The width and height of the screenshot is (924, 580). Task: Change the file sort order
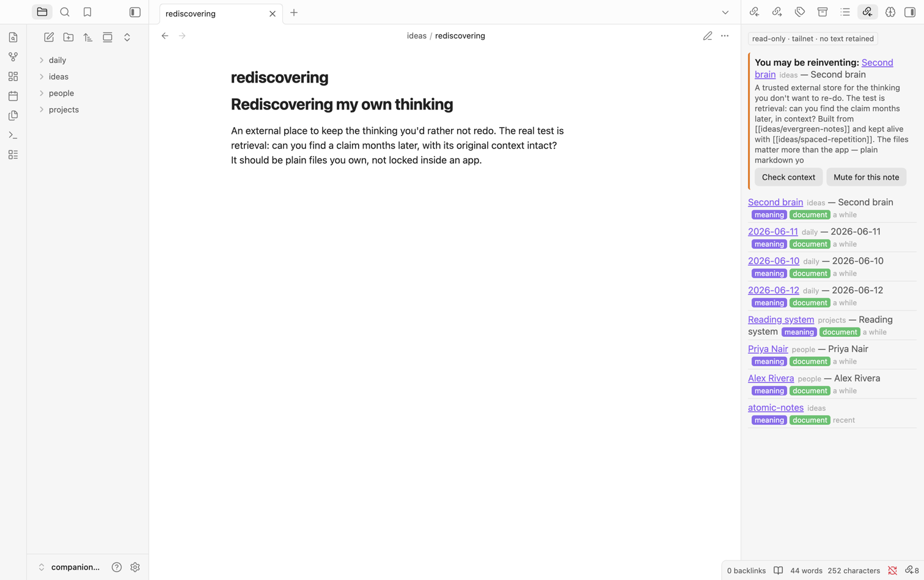coord(88,37)
